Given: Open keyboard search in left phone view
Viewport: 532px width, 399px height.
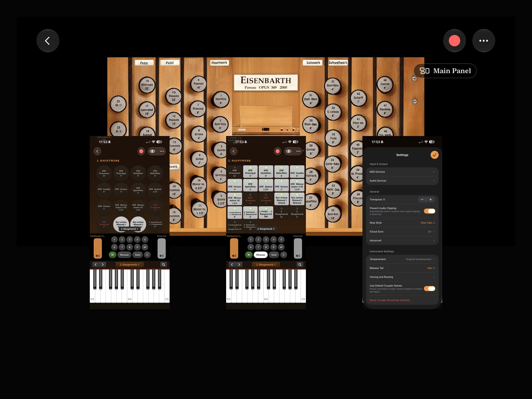Looking at the screenshot, I should point(164,265).
